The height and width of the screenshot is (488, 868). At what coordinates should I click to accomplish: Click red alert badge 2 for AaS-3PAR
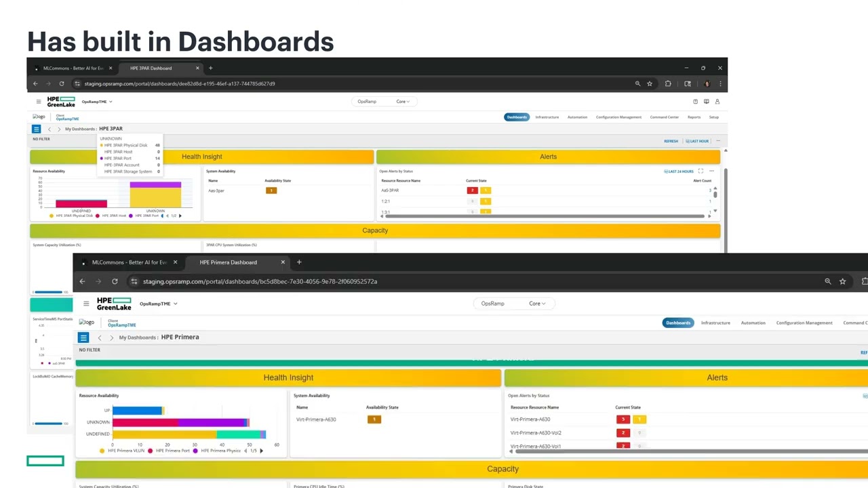tap(473, 190)
